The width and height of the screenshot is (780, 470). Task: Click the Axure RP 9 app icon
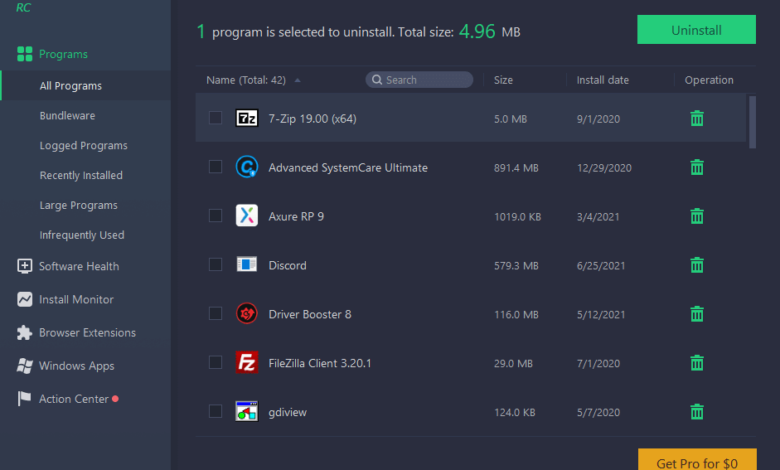tap(247, 216)
